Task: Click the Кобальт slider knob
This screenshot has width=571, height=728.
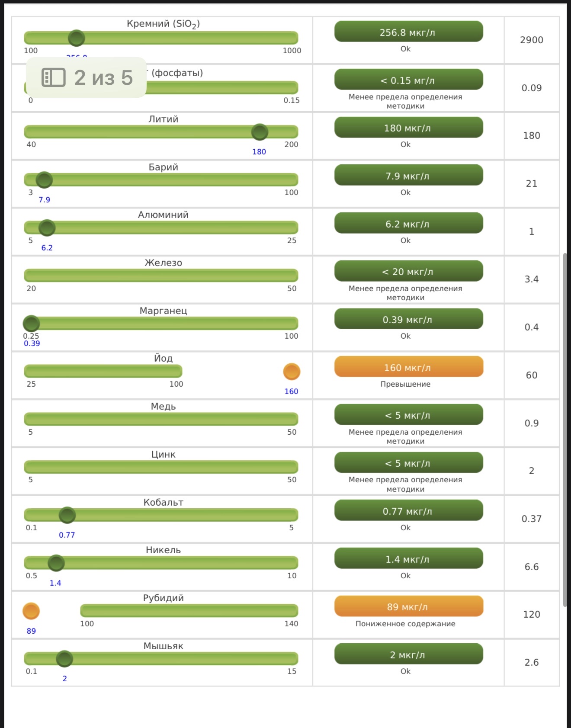Action: point(67,515)
